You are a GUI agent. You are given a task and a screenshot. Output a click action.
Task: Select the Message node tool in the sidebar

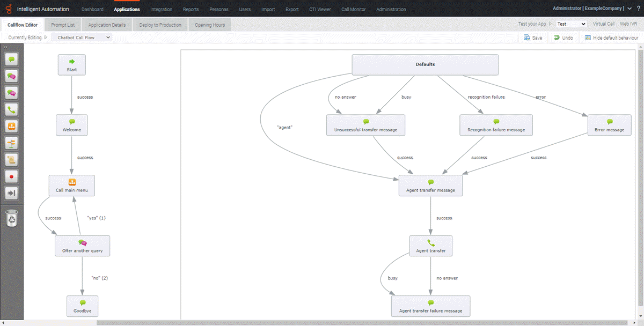(12, 59)
